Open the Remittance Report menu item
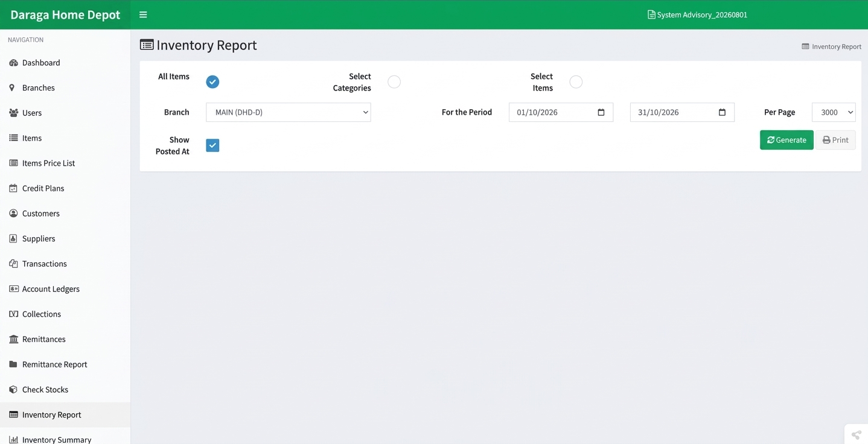This screenshot has height=444, width=868. click(65, 364)
